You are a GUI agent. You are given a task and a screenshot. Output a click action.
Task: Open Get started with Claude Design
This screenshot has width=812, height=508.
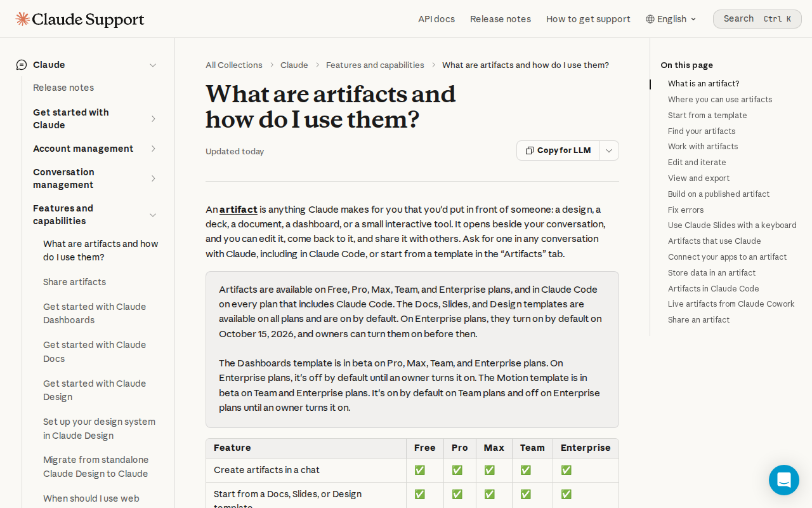tap(95, 390)
